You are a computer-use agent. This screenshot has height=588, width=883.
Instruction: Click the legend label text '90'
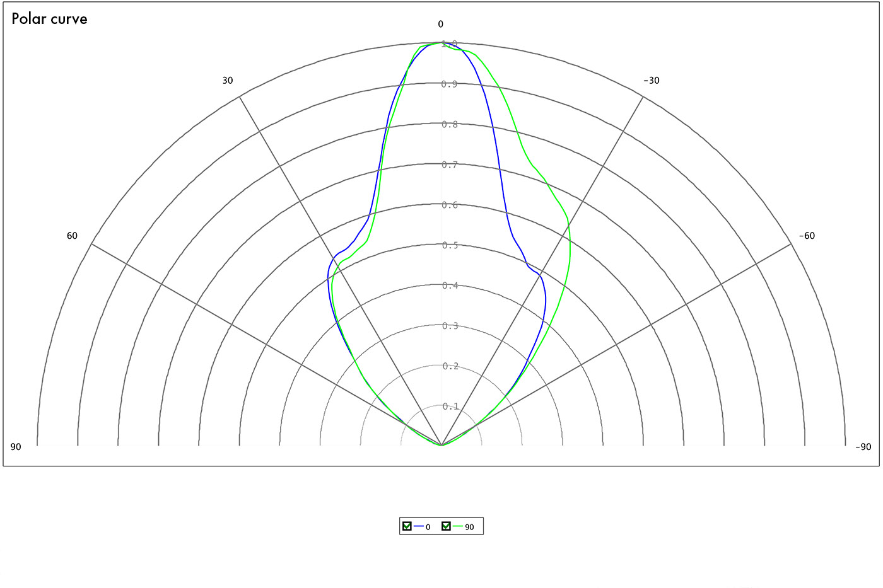(x=469, y=527)
